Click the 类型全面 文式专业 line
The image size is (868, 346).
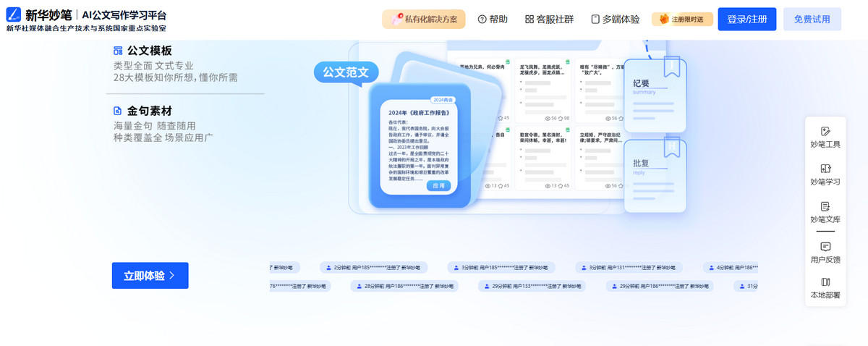coord(153,66)
